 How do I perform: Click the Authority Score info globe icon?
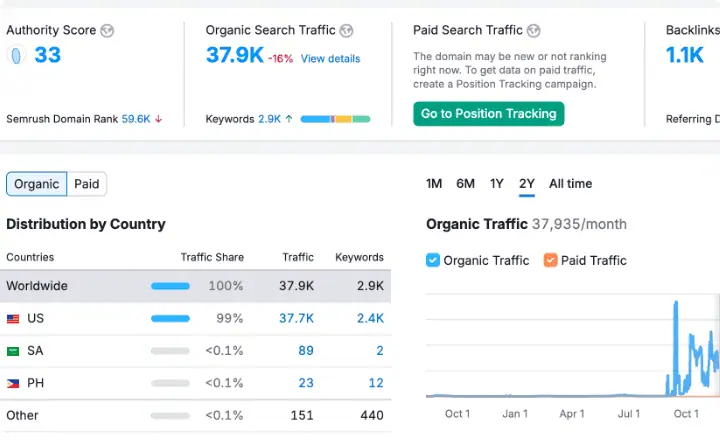point(107,31)
